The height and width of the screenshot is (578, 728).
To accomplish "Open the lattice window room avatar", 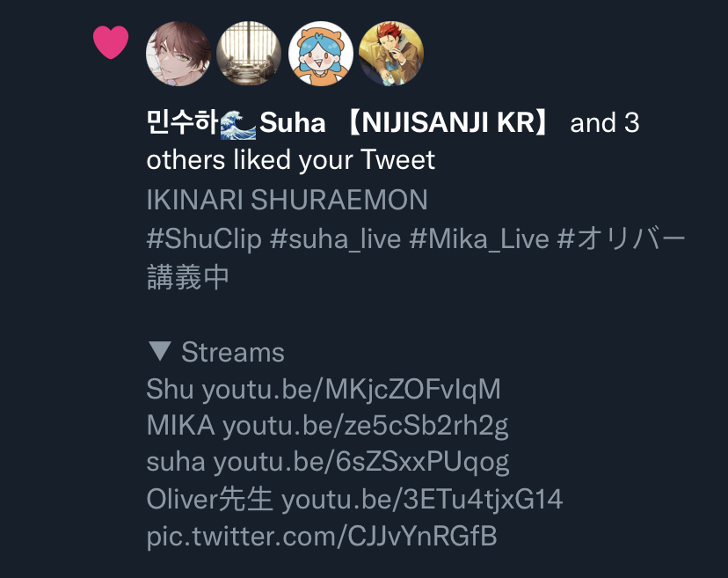I will point(249,54).
